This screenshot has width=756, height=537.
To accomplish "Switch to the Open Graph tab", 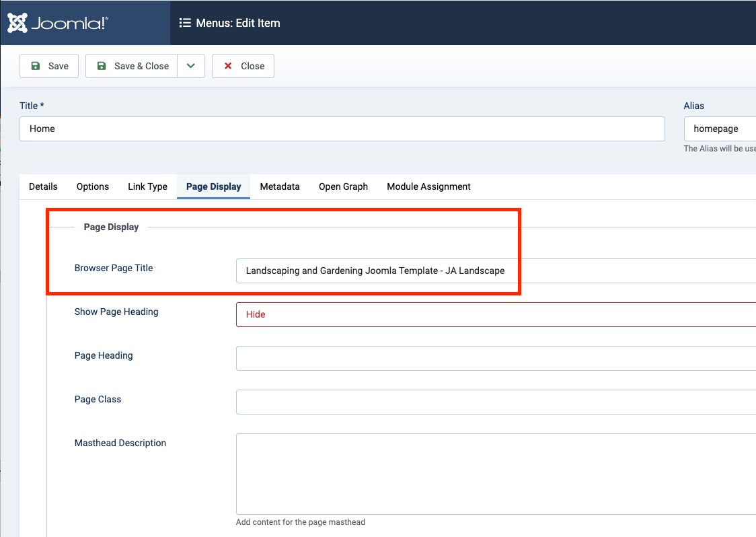I will [343, 186].
